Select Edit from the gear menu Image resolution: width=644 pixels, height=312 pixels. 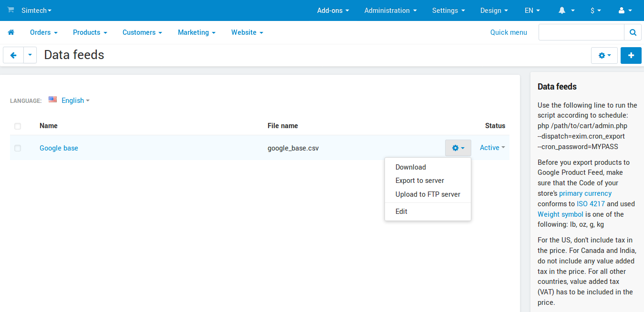(x=428, y=211)
